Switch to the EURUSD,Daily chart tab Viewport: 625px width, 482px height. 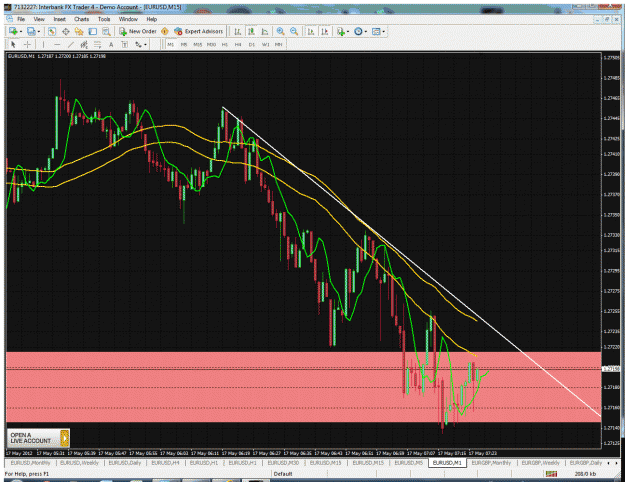coord(125,463)
